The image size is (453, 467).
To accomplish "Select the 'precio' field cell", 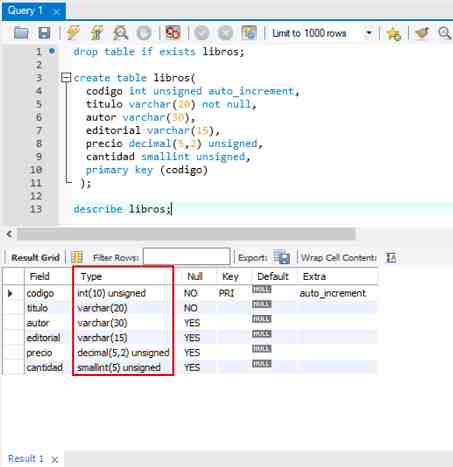I will pyautogui.click(x=39, y=353).
